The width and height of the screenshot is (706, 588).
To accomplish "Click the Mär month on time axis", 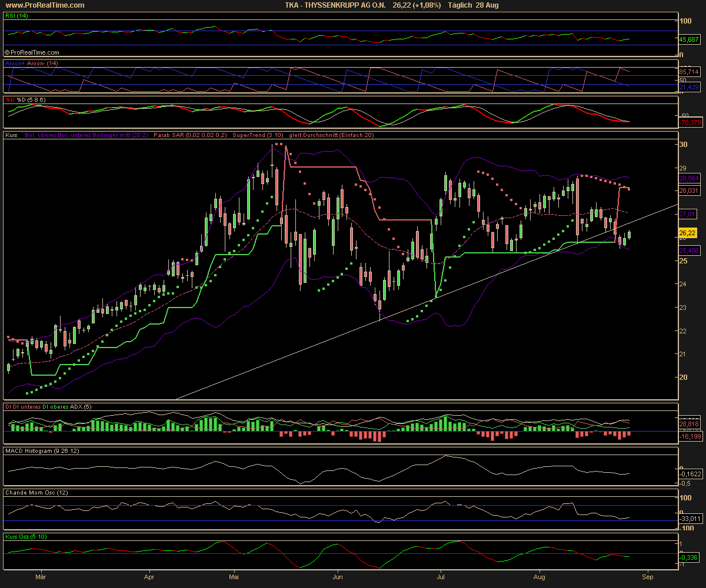I will [x=40, y=577].
